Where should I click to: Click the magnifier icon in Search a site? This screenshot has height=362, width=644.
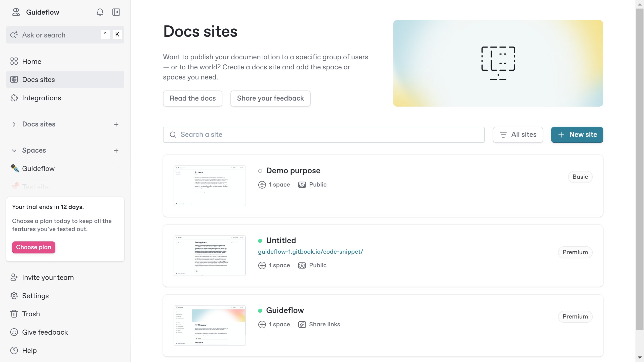click(173, 135)
